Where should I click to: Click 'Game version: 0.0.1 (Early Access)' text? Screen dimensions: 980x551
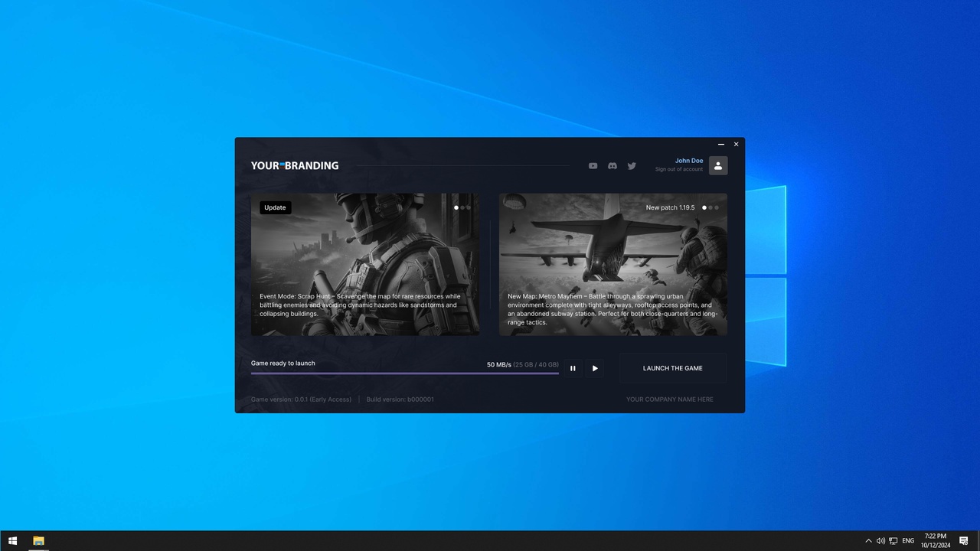(x=301, y=399)
